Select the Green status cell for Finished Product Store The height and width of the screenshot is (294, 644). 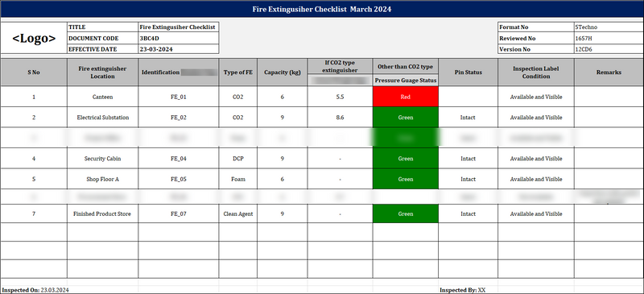(x=406, y=213)
